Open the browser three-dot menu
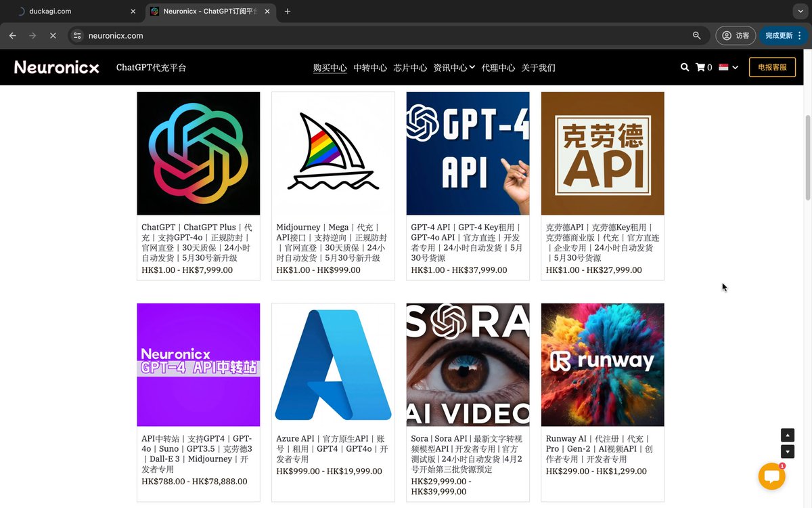This screenshot has width=812, height=508. (800, 35)
